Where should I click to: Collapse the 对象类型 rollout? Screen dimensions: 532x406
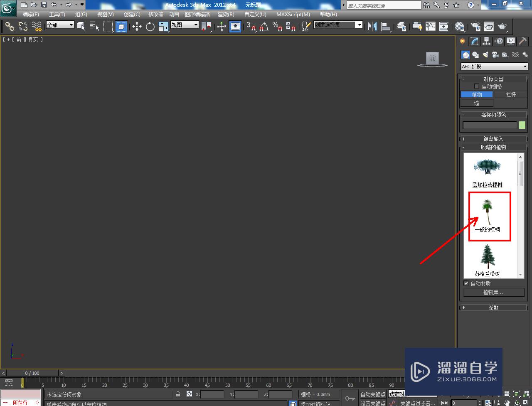pos(493,79)
